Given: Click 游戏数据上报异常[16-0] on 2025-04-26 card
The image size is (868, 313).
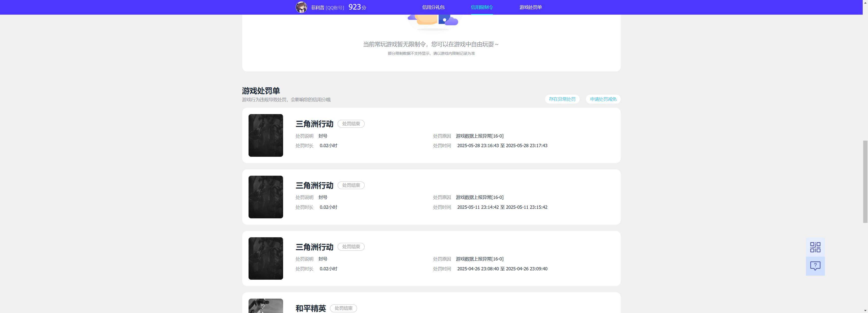Looking at the screenshot, I should [x=479, y=259].
